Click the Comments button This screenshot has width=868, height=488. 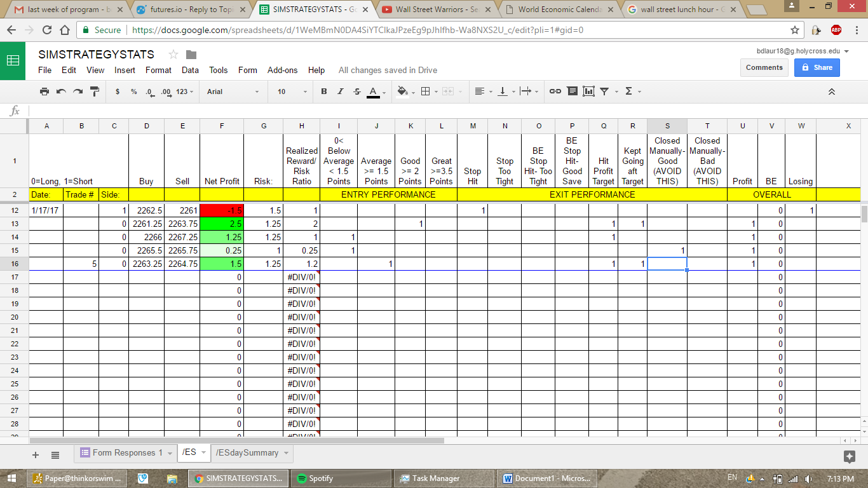764,67
